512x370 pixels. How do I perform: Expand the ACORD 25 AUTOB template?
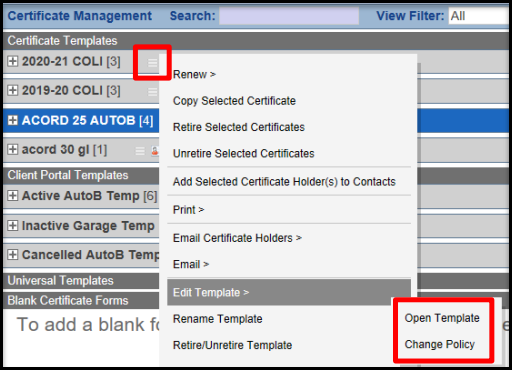tap(13, 120)
